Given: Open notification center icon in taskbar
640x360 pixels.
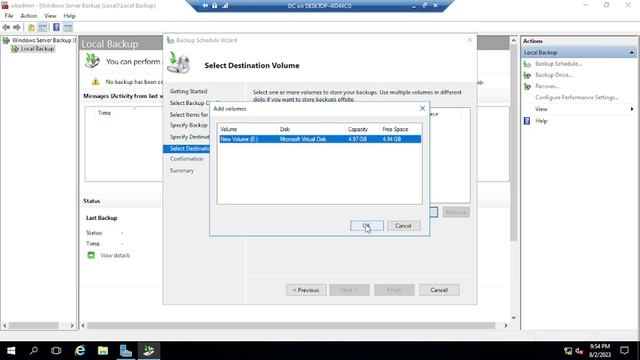Looking at the screenshot, I should pyautogui.click(x=624, y=351).
